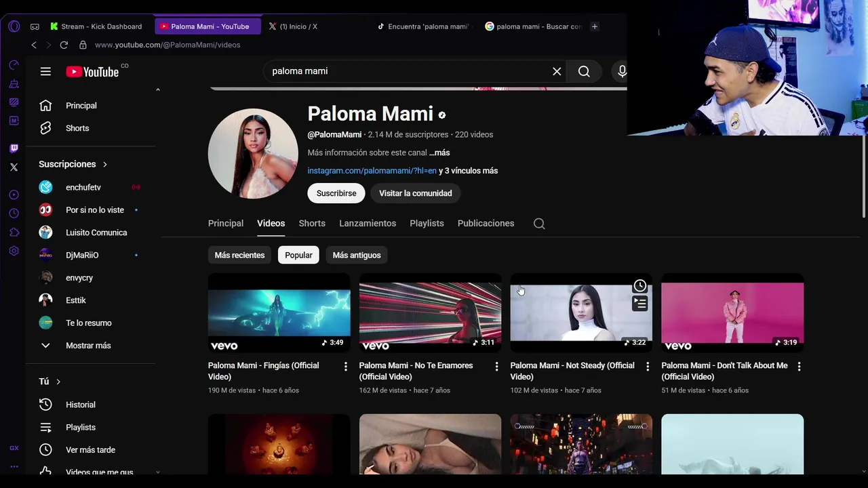This screenshot has width=868, height=488.
Task: Open the Twitch panel in Opera sidebar
Action: (x=14, y=148)
